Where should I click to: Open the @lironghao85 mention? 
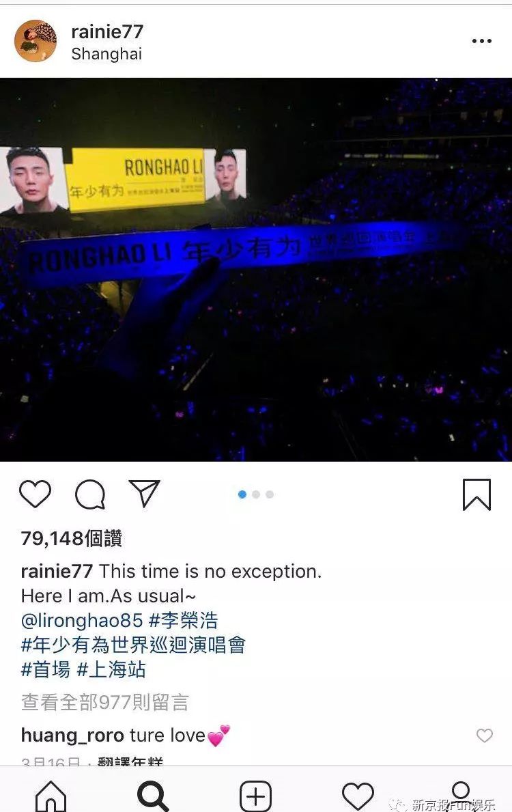point(82,620)
